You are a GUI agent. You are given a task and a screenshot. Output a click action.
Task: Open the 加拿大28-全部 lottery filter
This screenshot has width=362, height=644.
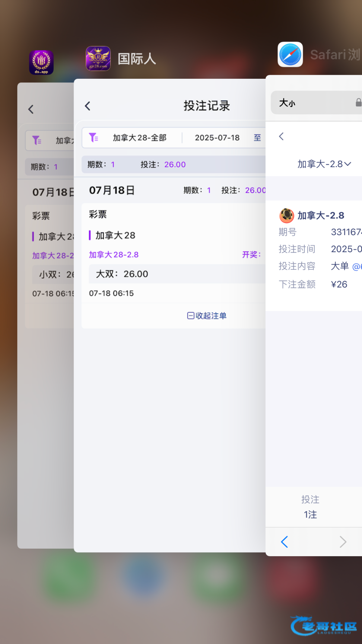[139, 138]
